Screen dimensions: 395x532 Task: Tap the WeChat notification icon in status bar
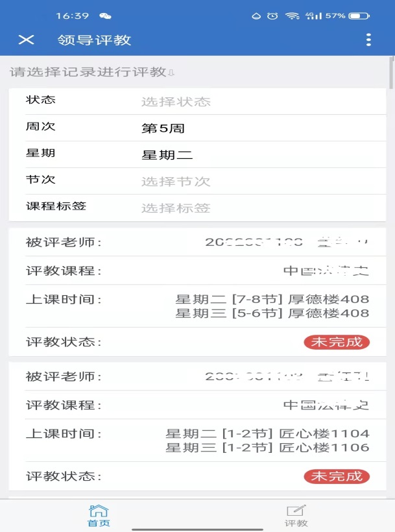[x=105, y=16]
